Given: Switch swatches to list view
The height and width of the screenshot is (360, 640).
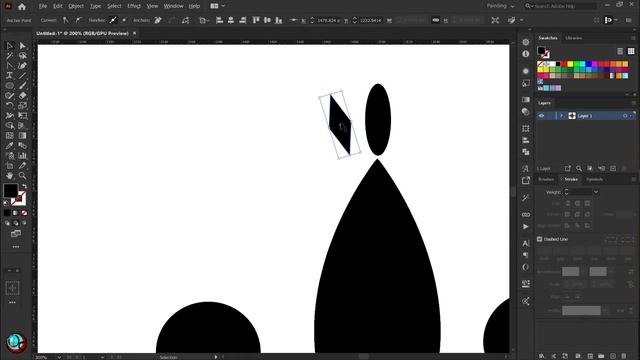Looking at the screenshot, I should tap(620, 51).
